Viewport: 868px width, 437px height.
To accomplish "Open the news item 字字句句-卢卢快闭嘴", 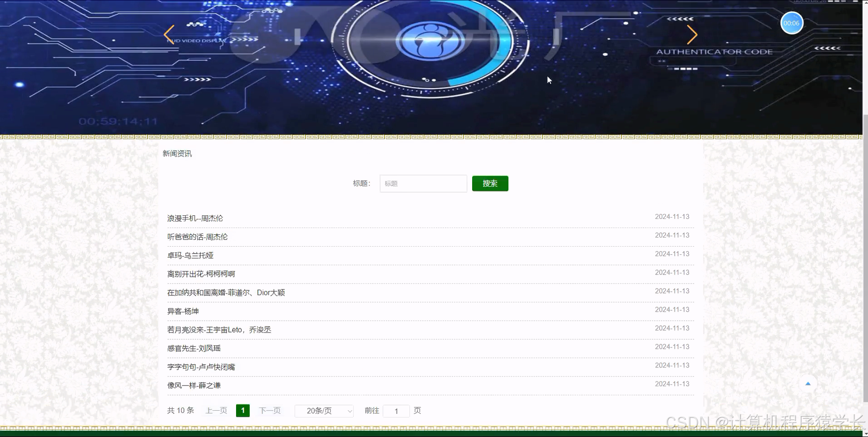I will (201, 367).
